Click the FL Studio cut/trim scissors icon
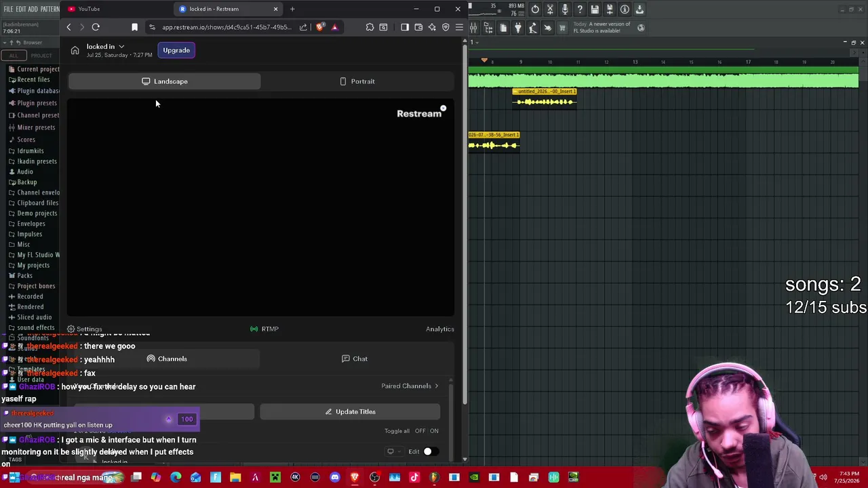 pos(550,9)
